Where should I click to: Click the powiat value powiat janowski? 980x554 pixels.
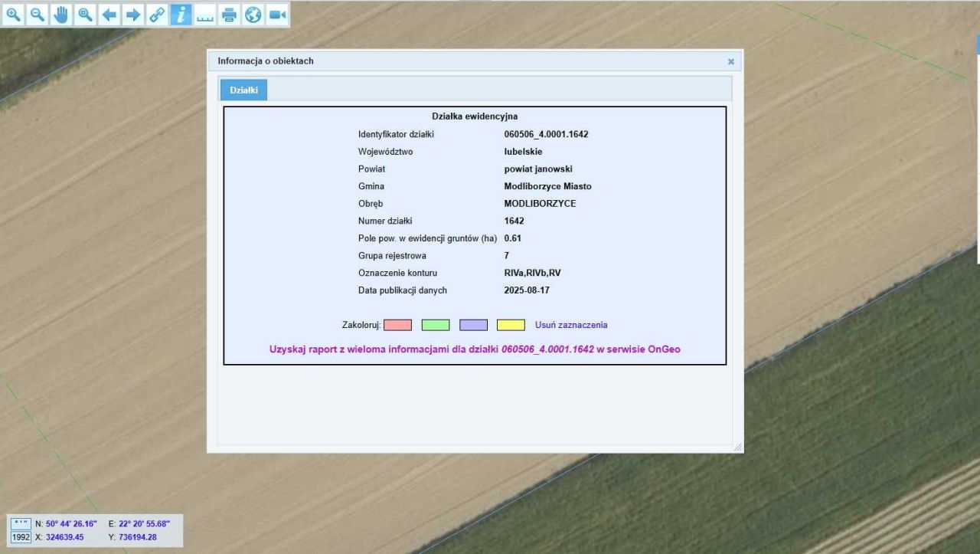pyautogui.click(x=538, y=169)
